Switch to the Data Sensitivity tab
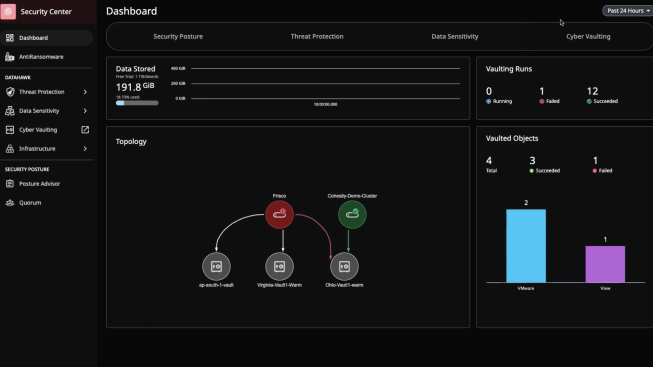Image resolution: width=653 pixels, height=367 pixels. (455, 37)
